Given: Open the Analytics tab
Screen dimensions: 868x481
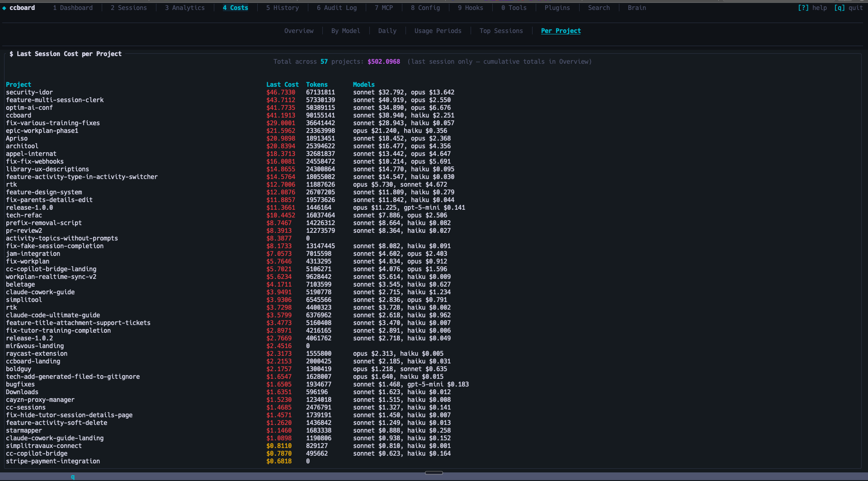Looking at the screenshot, I should (185, 8).
